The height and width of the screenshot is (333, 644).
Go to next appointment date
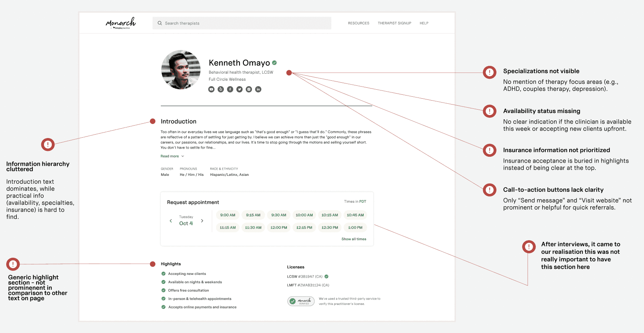coord(202,221)
